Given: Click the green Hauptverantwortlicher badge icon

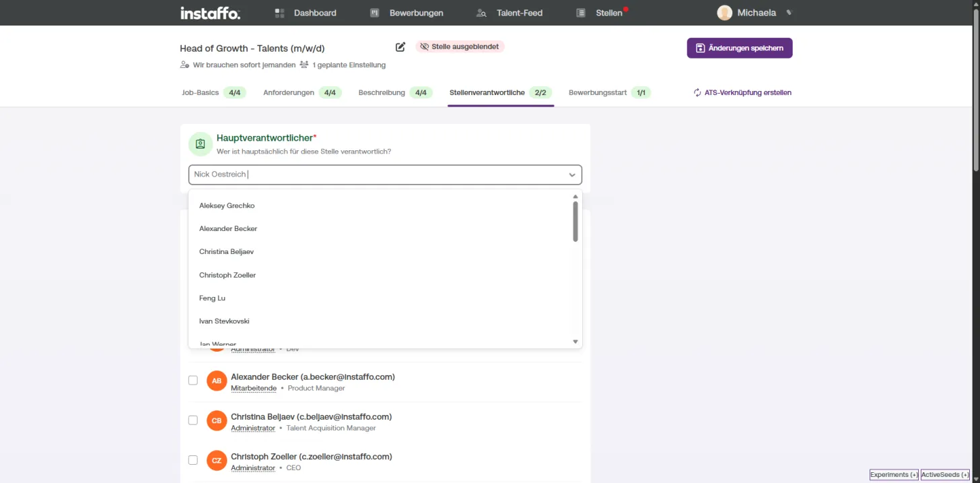Looking at the screenshot, I should pos(201,144).
